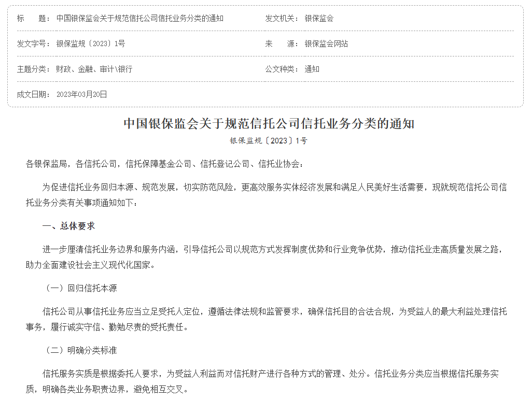Click the subheading '(二)明确分类标准'
532x401 pixels.
80,351
